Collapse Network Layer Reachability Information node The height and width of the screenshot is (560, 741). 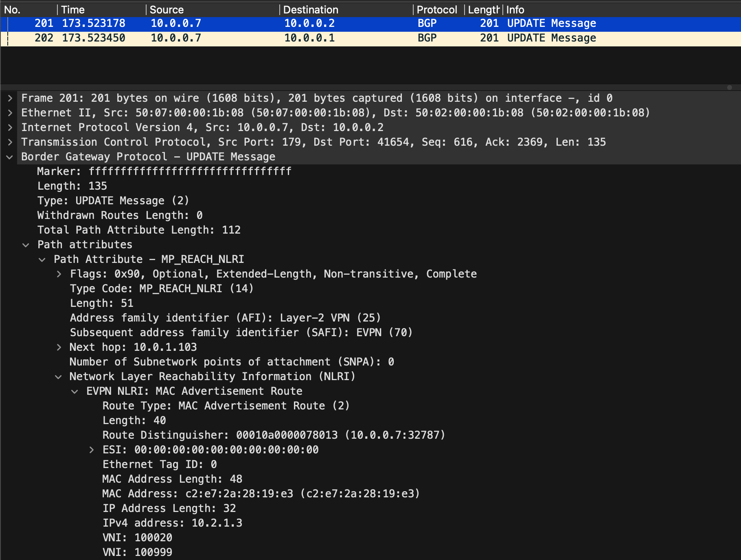click(x=58, y=376)
